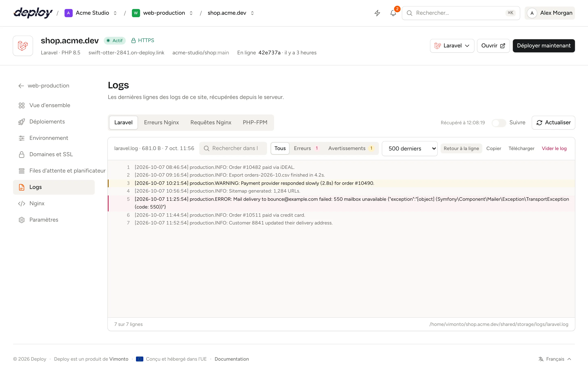Click the Deploy logo
Image resolution: width=588 pixels, height=368 pixels.
pyautogui.click(x=33, y=13)
